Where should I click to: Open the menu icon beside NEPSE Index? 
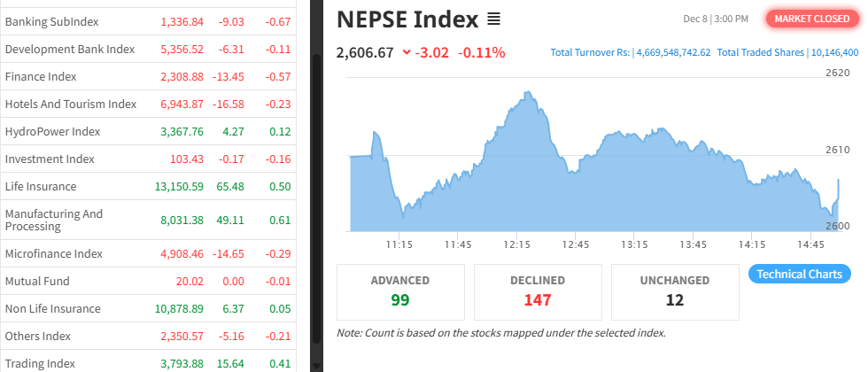coord(494,19)
